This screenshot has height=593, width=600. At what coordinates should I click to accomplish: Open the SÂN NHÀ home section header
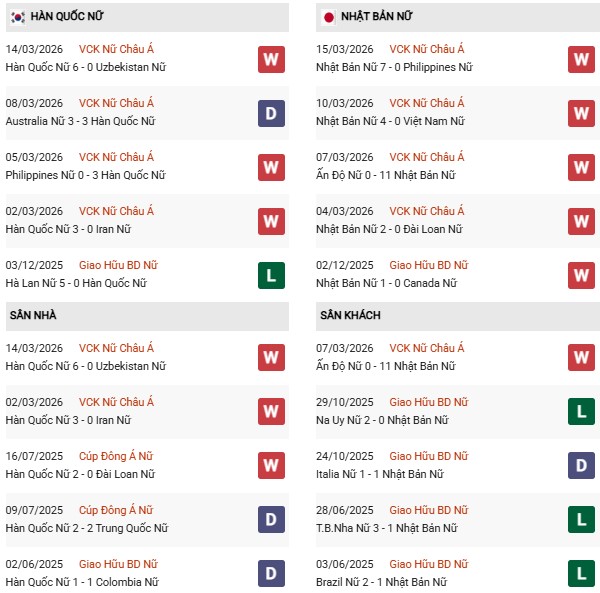[33, 316]
